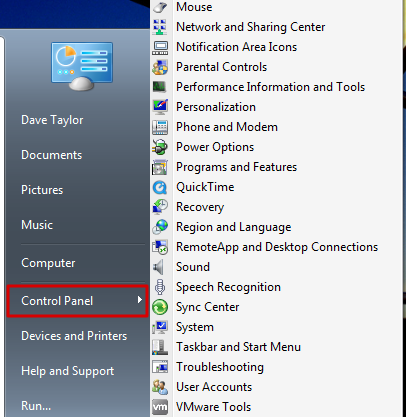Screen dimensions: 406x417
Task: Click the Performance Information and Tools icon
Action: [160, 87]
